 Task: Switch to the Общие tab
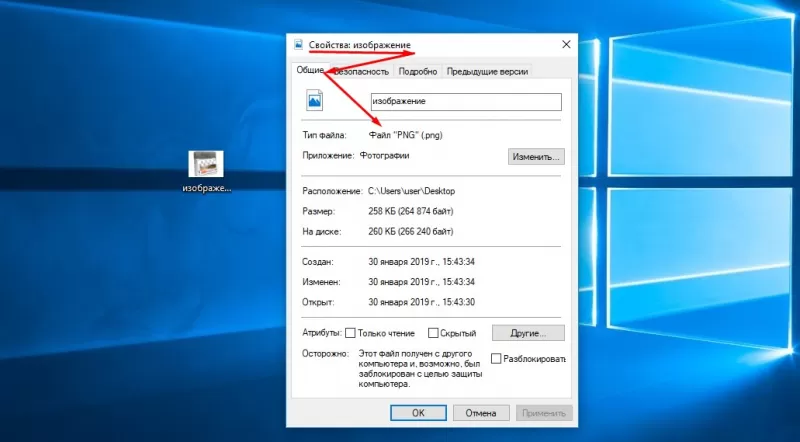click(x=310, y=70)
